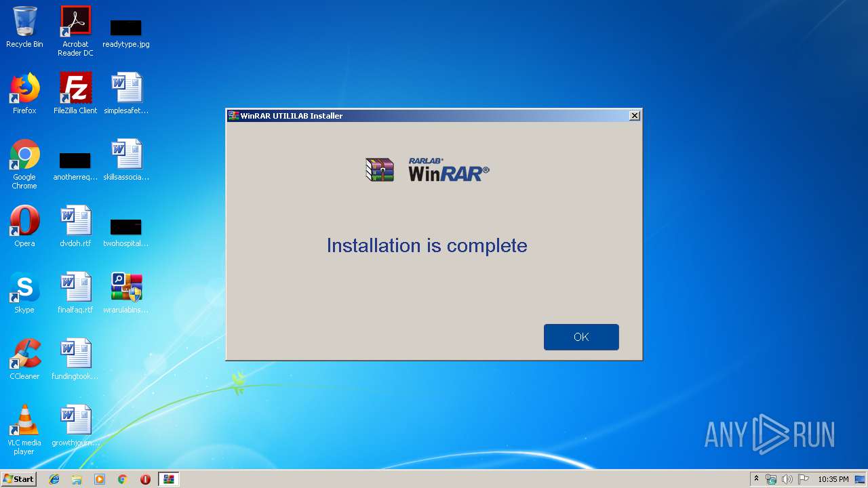Click the 10:35 PM taskbar clock
This screenshot has height=488, width=868.
[x=833, y=479]
